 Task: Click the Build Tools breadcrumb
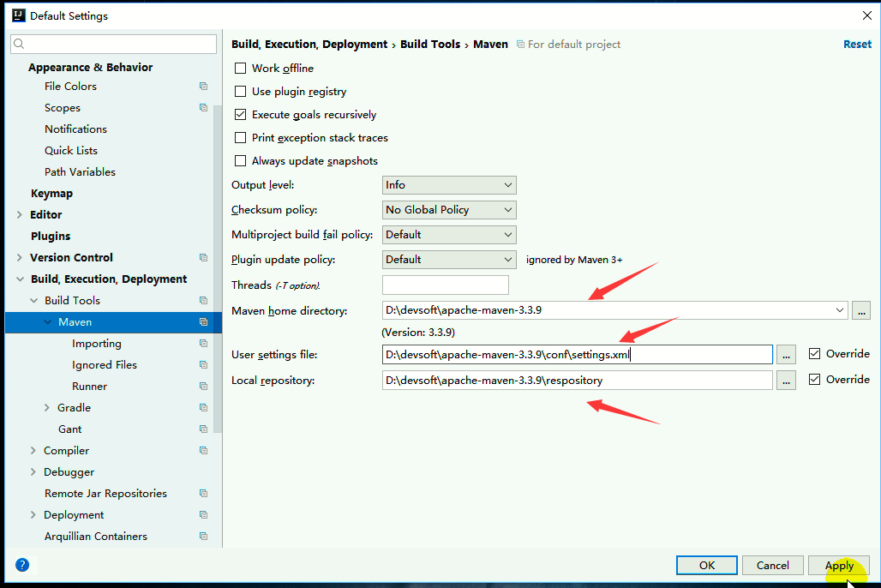(x=430, y=44)
